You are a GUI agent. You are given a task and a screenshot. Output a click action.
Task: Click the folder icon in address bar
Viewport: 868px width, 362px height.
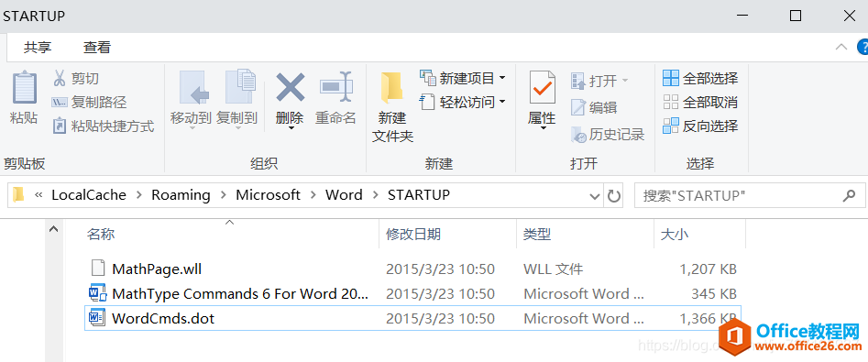click(x=19, y=195)
